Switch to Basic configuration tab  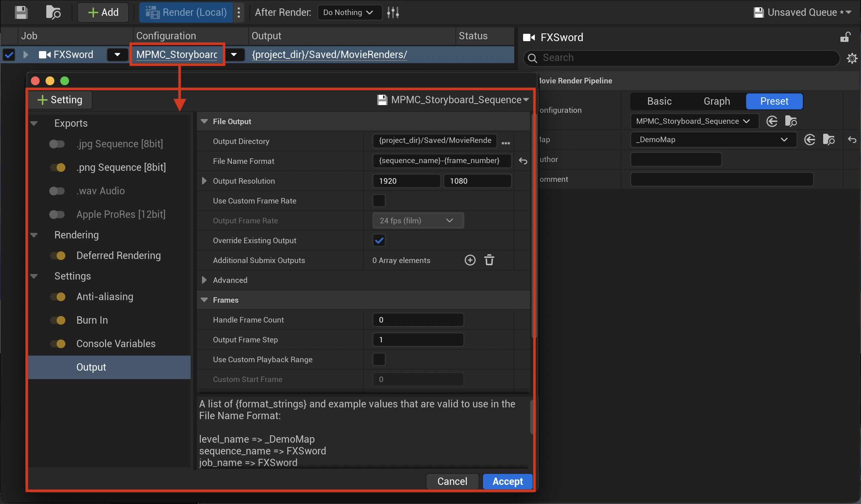(x=659, y=101)
